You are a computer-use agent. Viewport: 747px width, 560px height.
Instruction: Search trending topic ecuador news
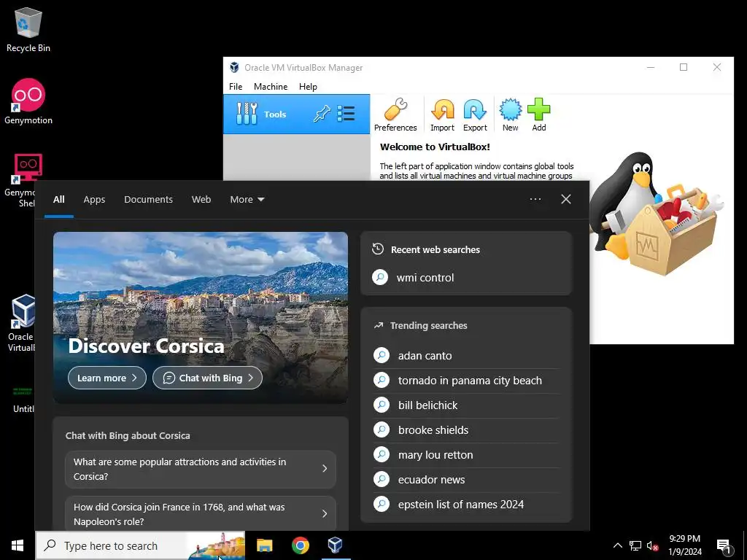pos(466,480)
